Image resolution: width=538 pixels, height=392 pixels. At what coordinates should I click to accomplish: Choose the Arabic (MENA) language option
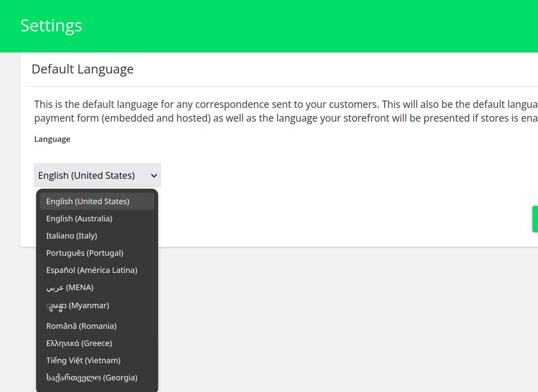[x=70, y=287]
